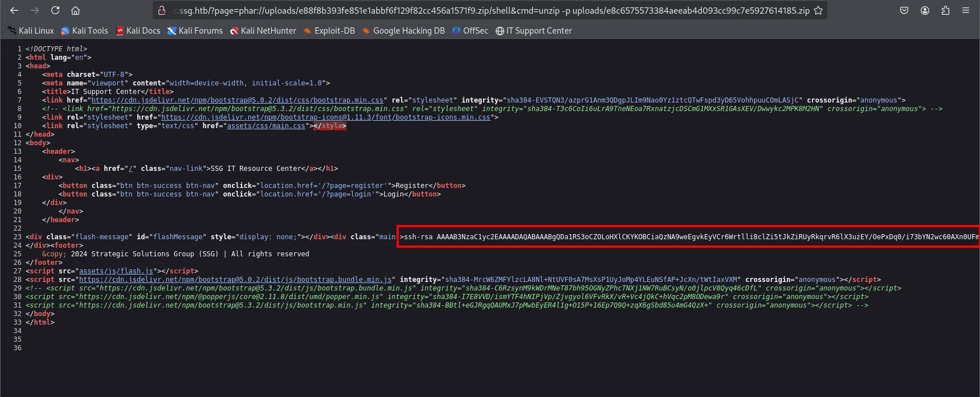Click line number 23

[x=17, y=237]
